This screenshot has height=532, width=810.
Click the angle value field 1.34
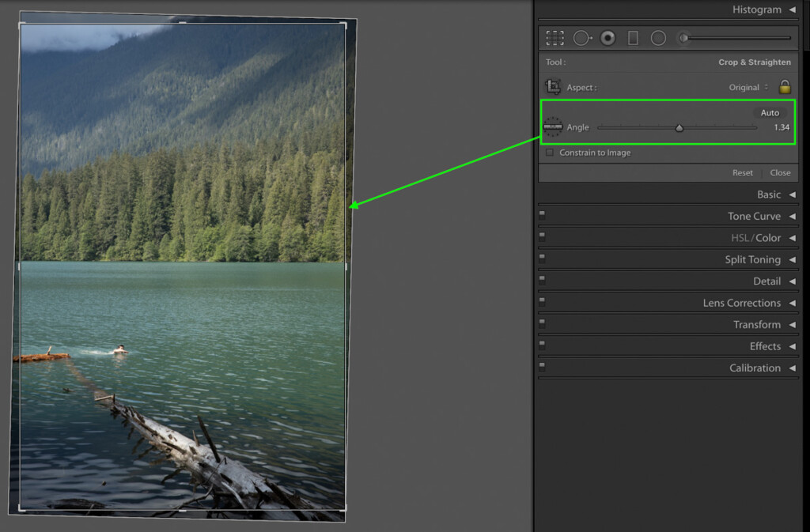(x=782, y=127)
